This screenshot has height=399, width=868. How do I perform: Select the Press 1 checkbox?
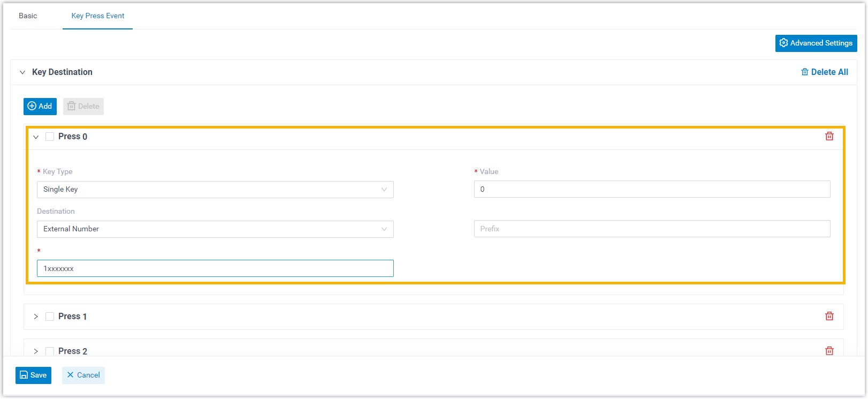50,317
